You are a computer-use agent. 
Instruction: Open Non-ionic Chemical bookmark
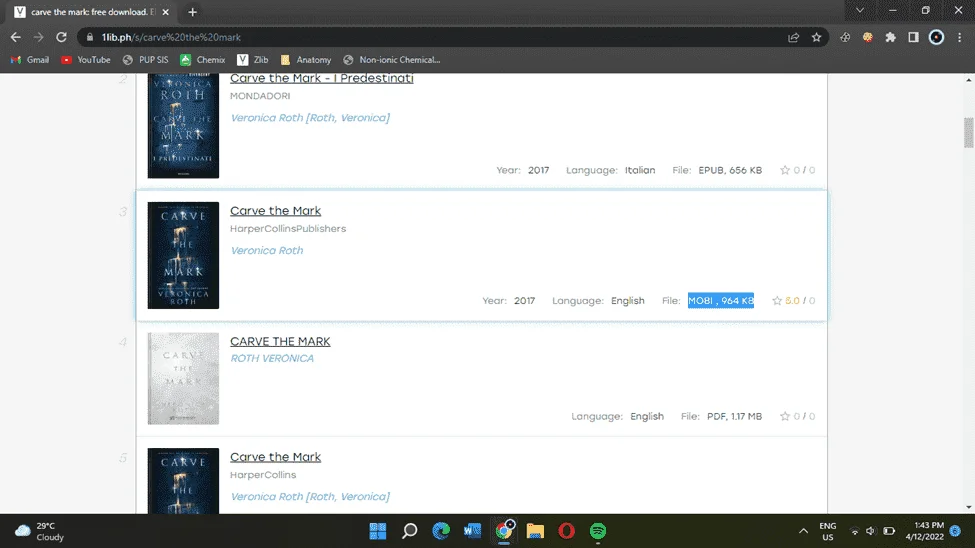coord(392,60)
